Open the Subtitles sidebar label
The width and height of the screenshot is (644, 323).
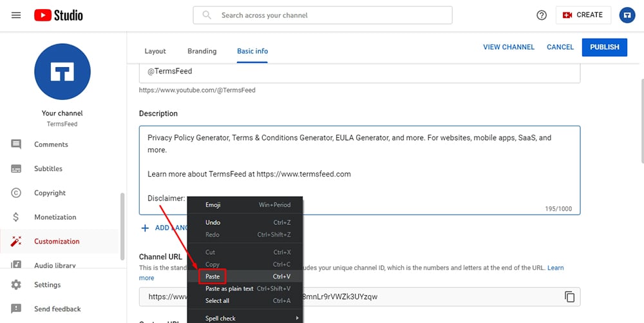pyautogui.click(x=48, y=169)
